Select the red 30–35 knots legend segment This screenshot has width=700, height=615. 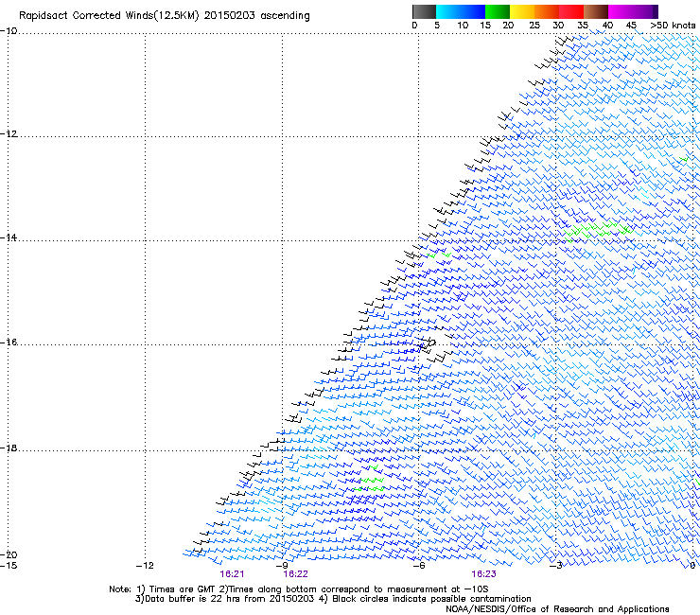tap(571, 11)
